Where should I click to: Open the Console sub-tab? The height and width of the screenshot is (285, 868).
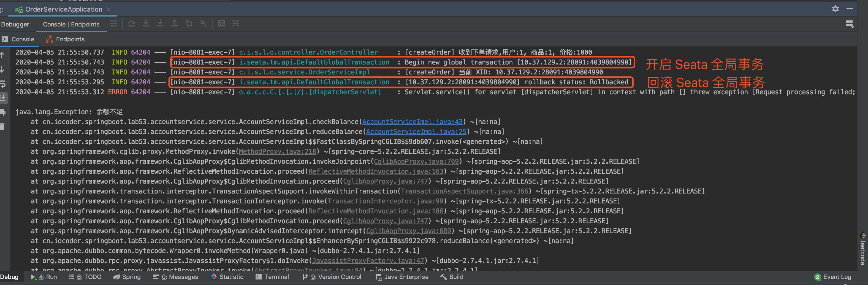click(18, 39)
